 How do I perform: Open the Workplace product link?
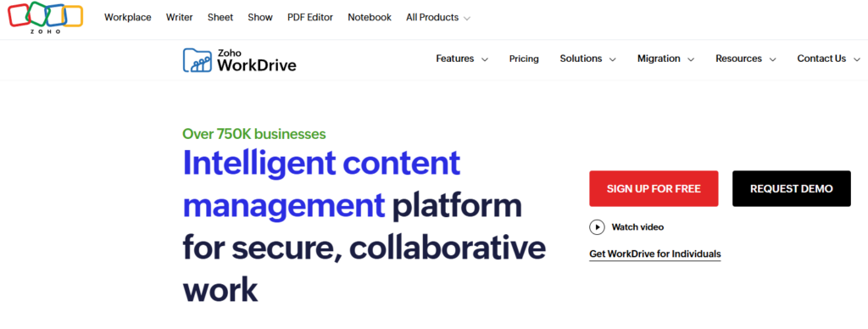128,17
